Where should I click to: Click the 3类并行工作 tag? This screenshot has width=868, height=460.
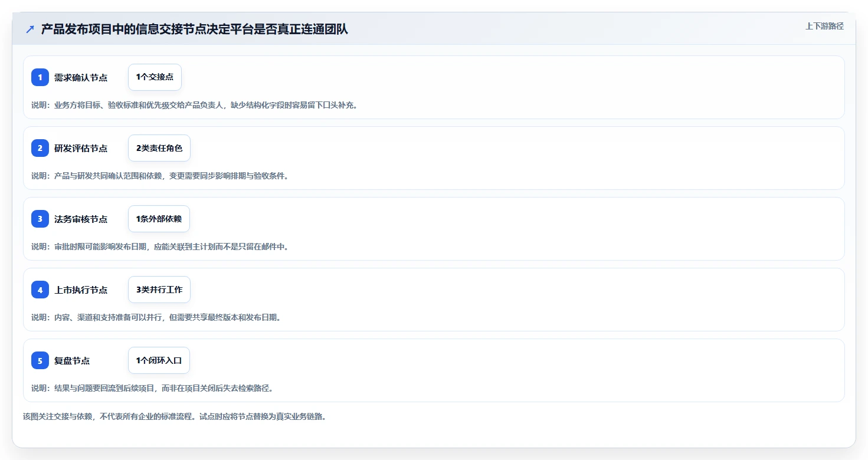tap(159, 290)
